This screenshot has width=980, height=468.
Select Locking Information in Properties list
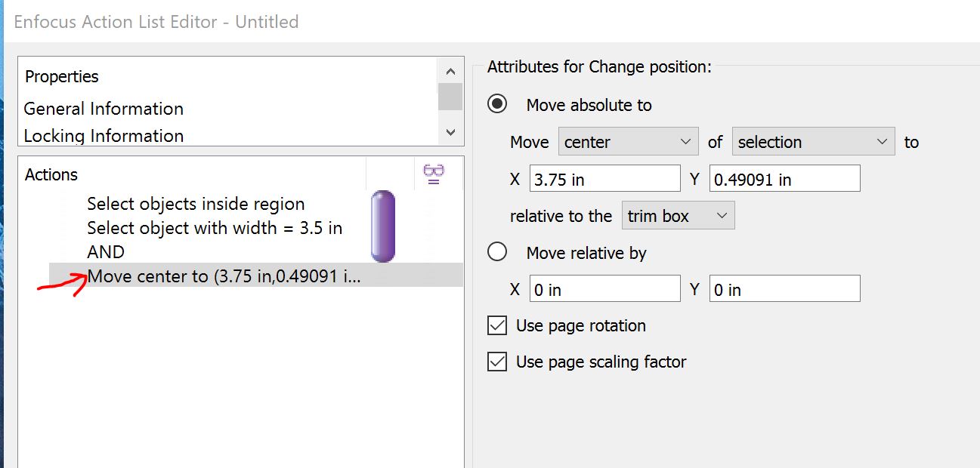click(x=104, y=136)
